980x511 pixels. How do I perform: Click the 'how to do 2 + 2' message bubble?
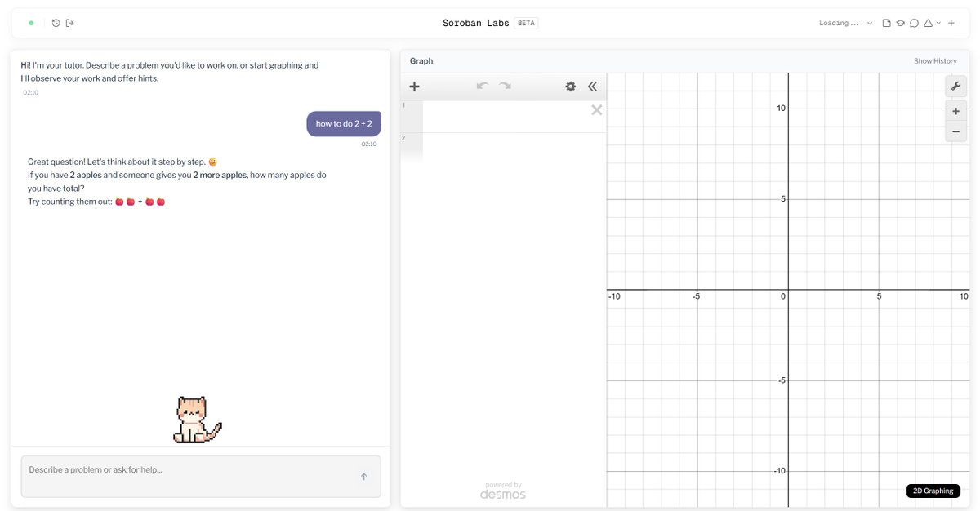tap(344, 124)
